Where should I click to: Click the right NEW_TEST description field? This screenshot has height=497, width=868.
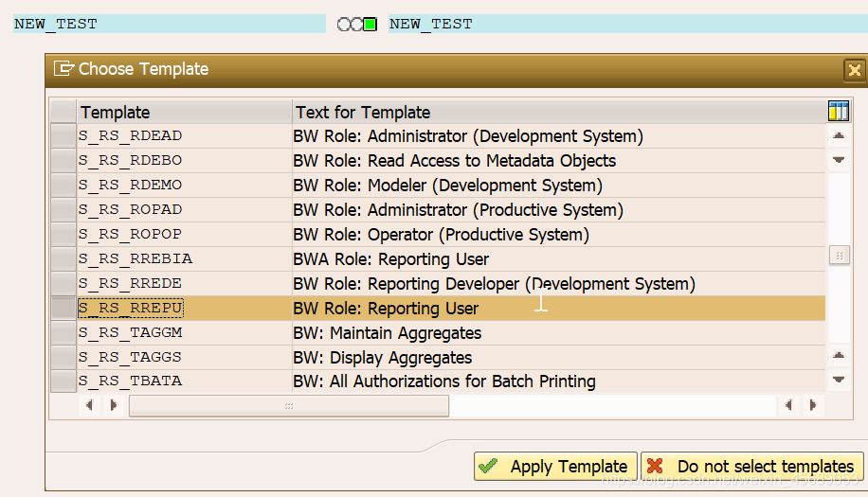coord(627,24)
